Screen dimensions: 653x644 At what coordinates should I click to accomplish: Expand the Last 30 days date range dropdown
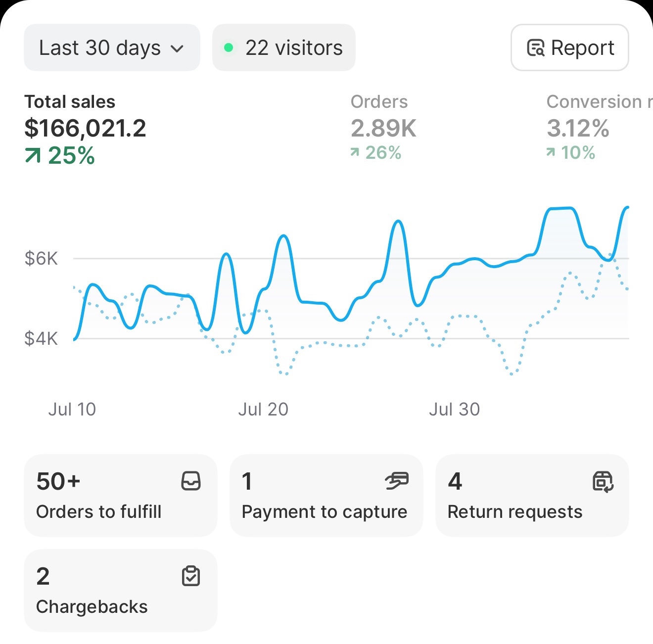tap(111, 47)
